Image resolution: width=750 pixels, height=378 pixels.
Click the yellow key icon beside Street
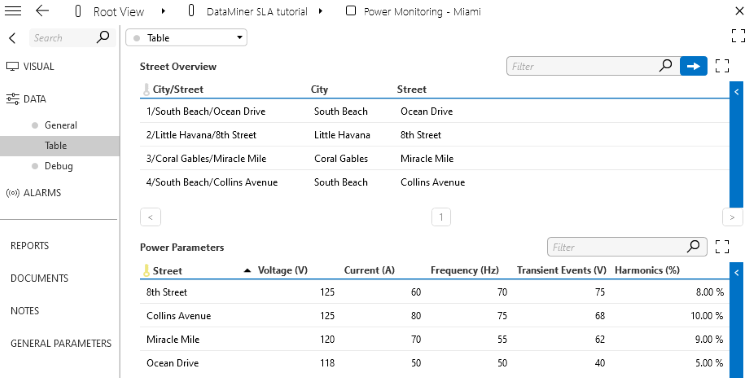(x=146, y=271)
